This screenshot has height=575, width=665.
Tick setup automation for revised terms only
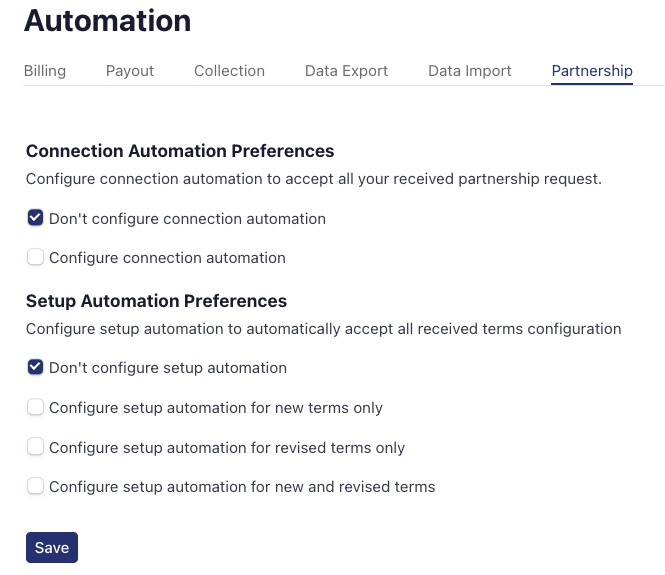35,447
